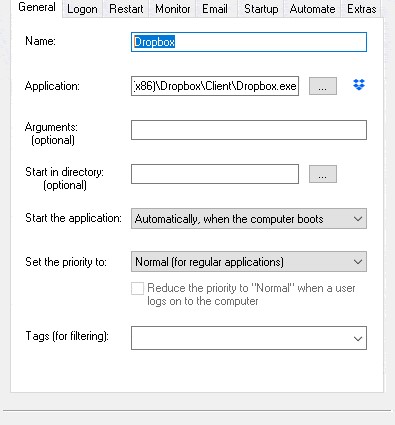The width and height of the screenshot is (395, 425).
Task: Toggle Reduce the priority to Normal checkbox
Action: pyautogui.click(x=137, y=288)
